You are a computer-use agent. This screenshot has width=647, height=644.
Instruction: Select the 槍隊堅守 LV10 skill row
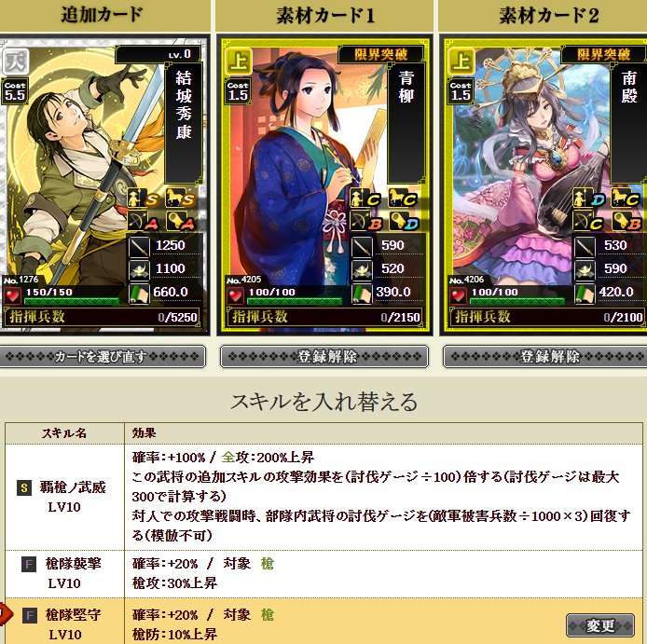point(323,622)
